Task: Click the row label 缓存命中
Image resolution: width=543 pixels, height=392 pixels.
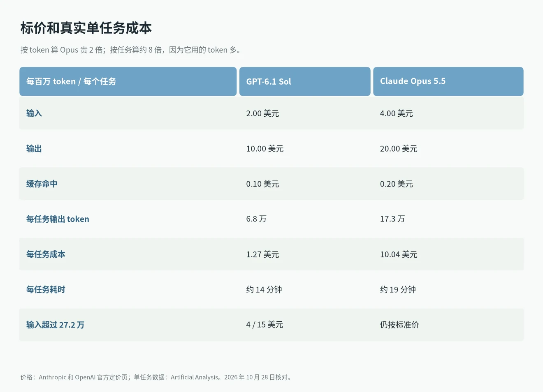Action: click(42, 184)
